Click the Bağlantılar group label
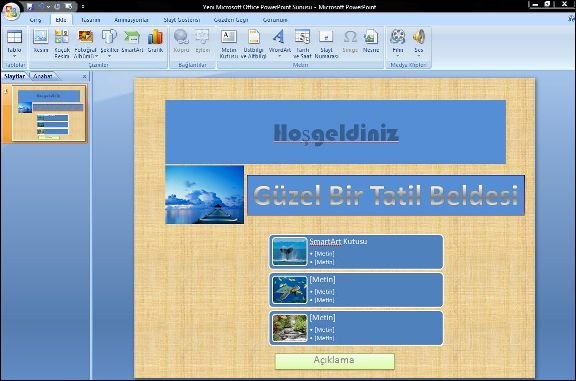The height and width of the screenshot is (381, 576). tap(192, 65)
